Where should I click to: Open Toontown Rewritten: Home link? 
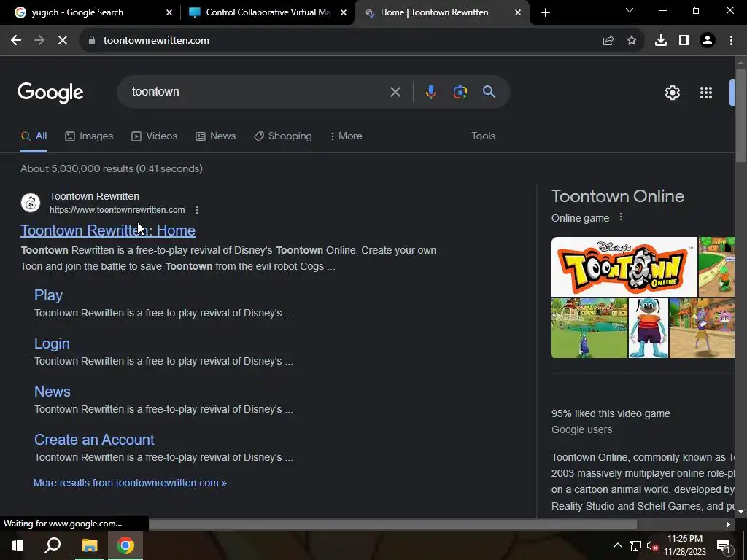tap(108, 230)
